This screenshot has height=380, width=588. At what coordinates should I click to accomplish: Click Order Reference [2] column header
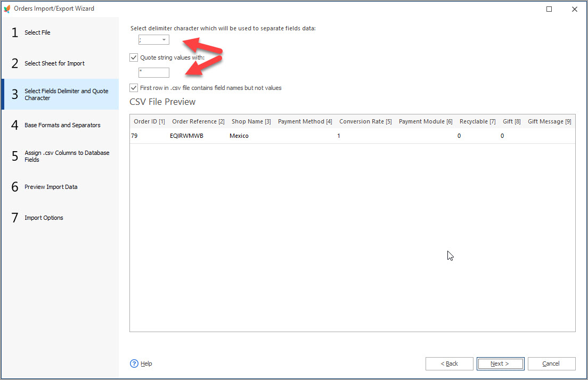coord(198,121)
